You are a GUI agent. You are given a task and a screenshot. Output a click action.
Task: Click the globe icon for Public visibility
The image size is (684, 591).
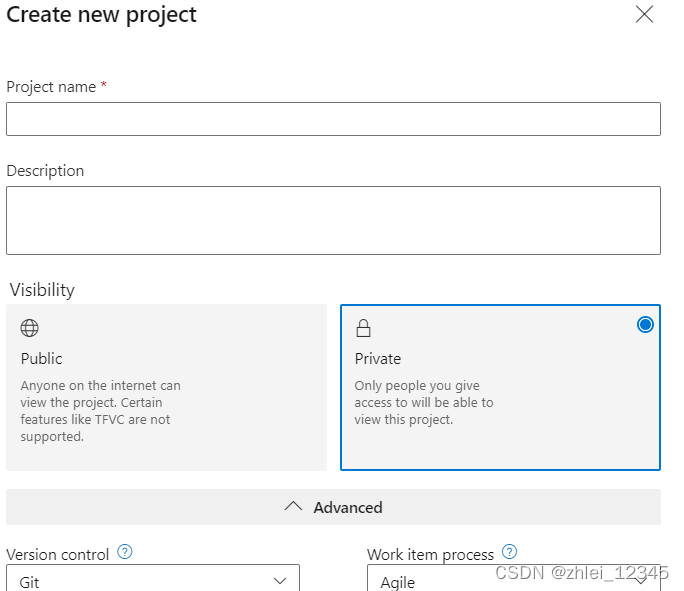point(30,328)
